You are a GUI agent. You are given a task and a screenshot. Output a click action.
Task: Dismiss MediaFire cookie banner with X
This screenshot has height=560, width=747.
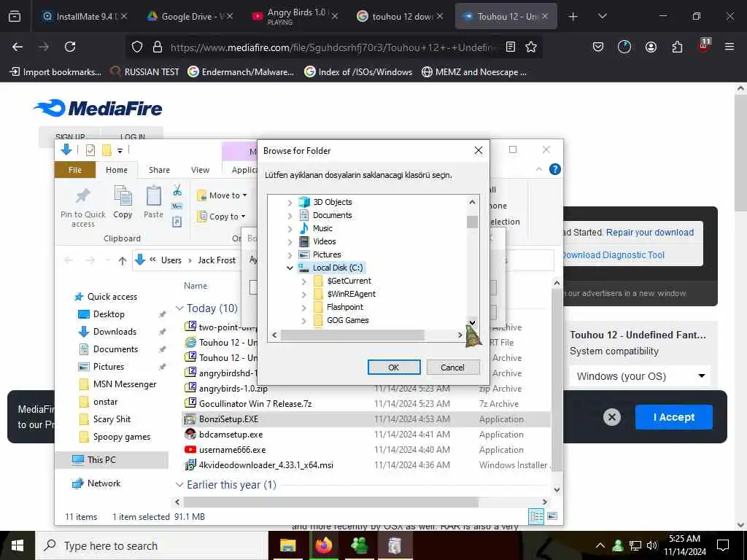click(612, 417)
